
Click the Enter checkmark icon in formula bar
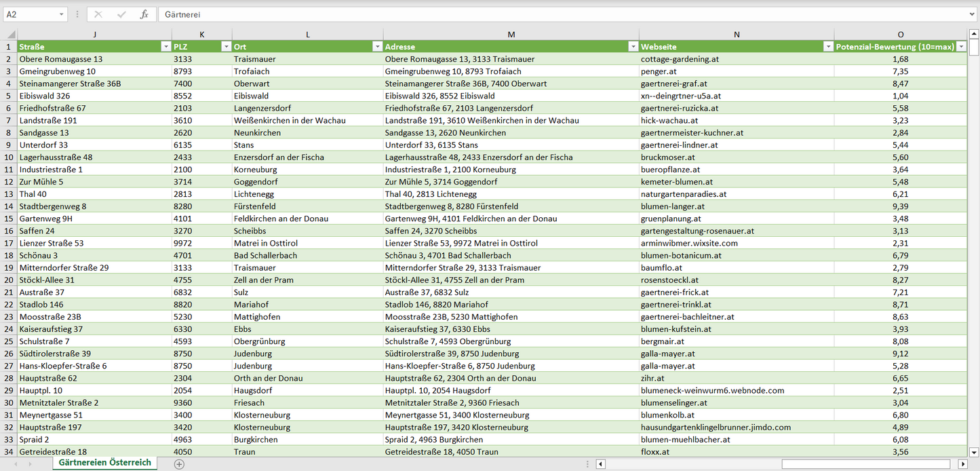tap(121, 14)
